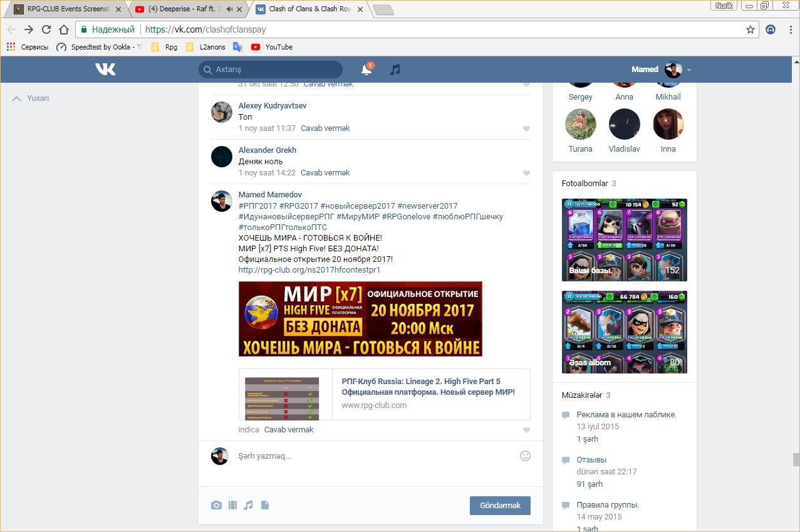Open the Google Translate bookmark icon
Viewport: 800px width, 532px height.
[237, 47]
